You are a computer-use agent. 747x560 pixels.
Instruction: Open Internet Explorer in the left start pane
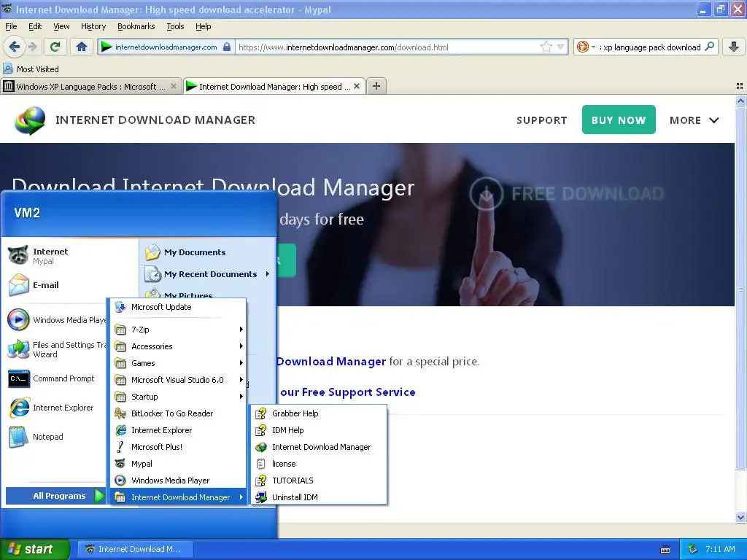(56, 408)
